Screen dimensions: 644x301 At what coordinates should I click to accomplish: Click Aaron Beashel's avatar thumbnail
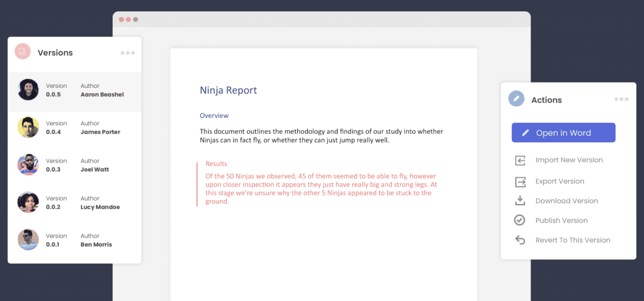click(x=28, y=90)
